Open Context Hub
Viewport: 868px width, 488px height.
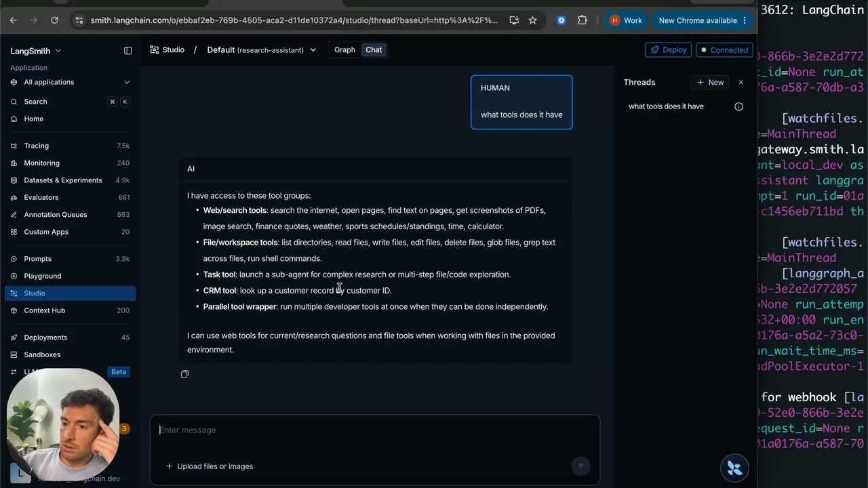[70, 310]
